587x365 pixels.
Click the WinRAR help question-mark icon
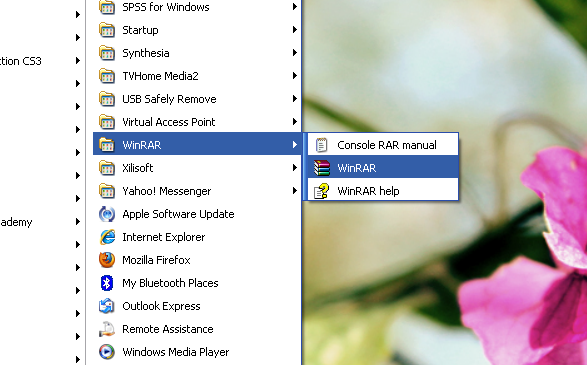pyautogui.click(x=322, y=191)
